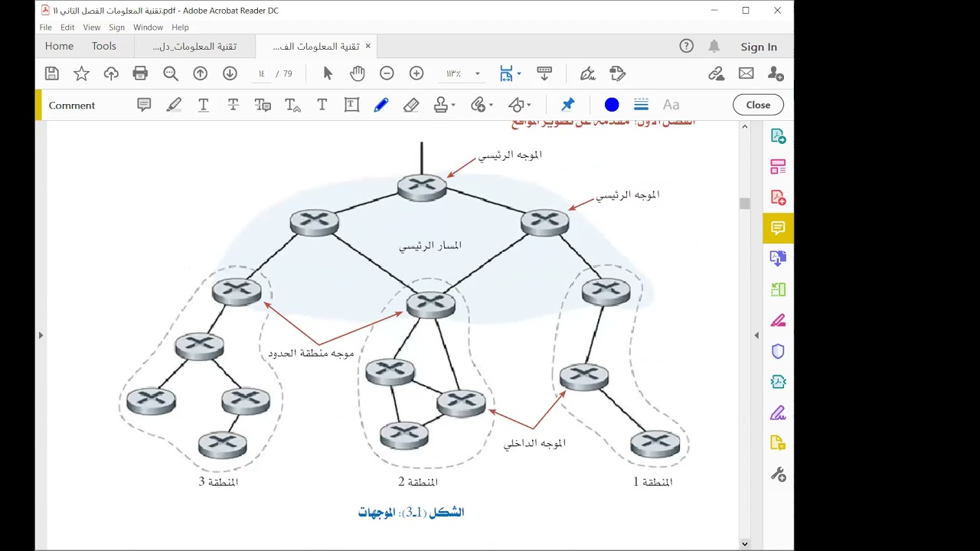980x551 pixels.
Task: Open the help question mark icon
Action: pos(686,46)
